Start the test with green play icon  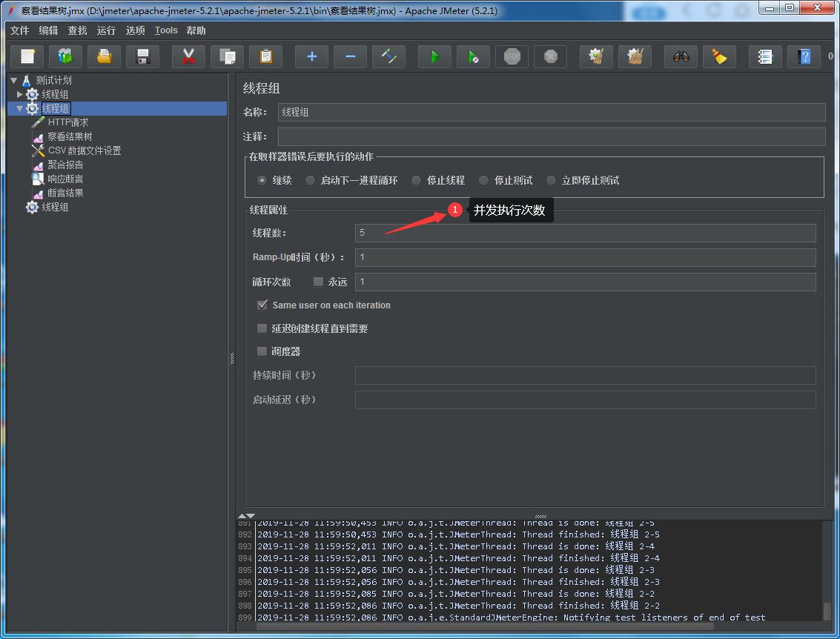click(435, 56)
